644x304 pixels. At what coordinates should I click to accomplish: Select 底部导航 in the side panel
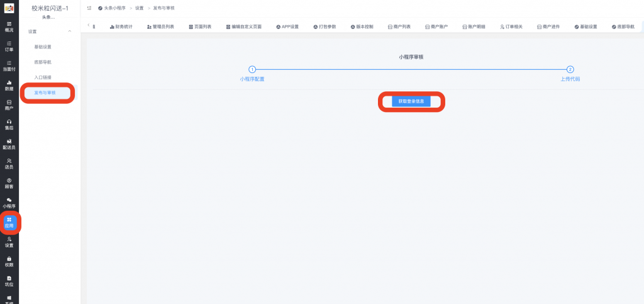43,62
